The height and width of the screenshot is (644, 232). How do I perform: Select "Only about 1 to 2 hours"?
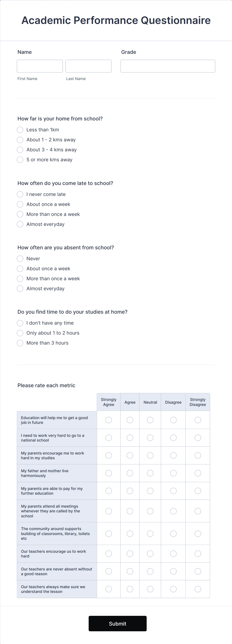[20, 333]
